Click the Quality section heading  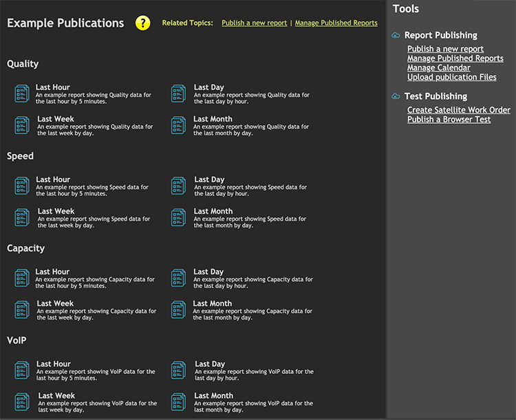point(23,64)
